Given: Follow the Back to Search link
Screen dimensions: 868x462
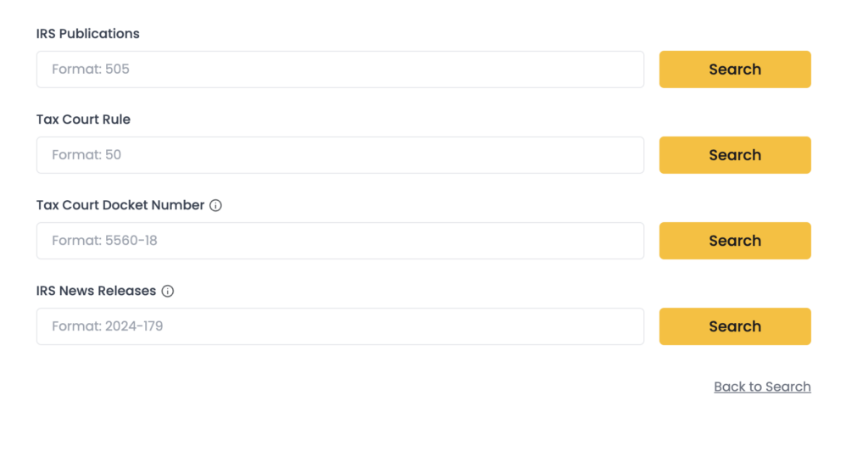Looking at the screenshot, I should pyautogui.click(x=762, y=387).
